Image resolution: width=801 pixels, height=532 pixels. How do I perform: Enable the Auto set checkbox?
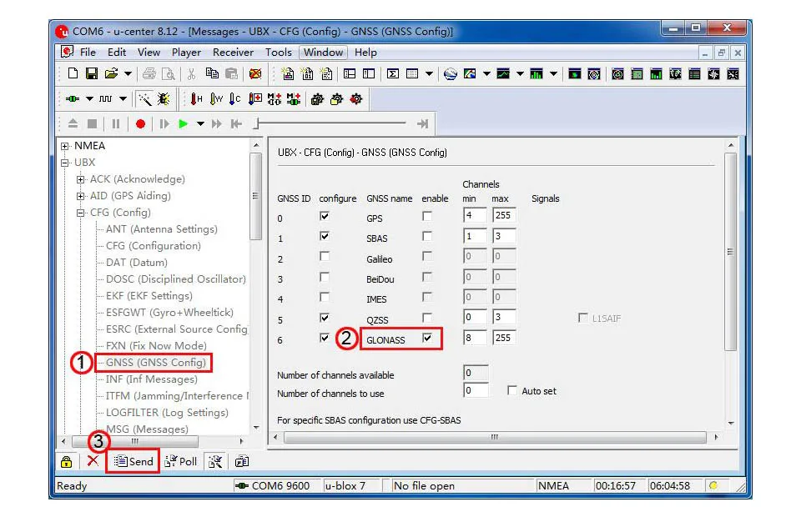point(511,390)
